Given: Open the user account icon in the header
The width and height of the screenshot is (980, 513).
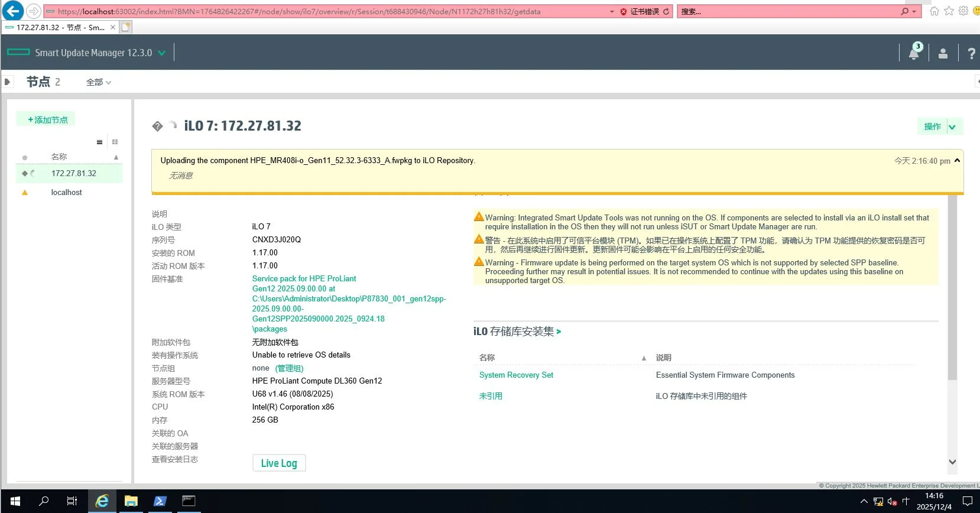Looking at the screenshot, I should coord(943,53).
